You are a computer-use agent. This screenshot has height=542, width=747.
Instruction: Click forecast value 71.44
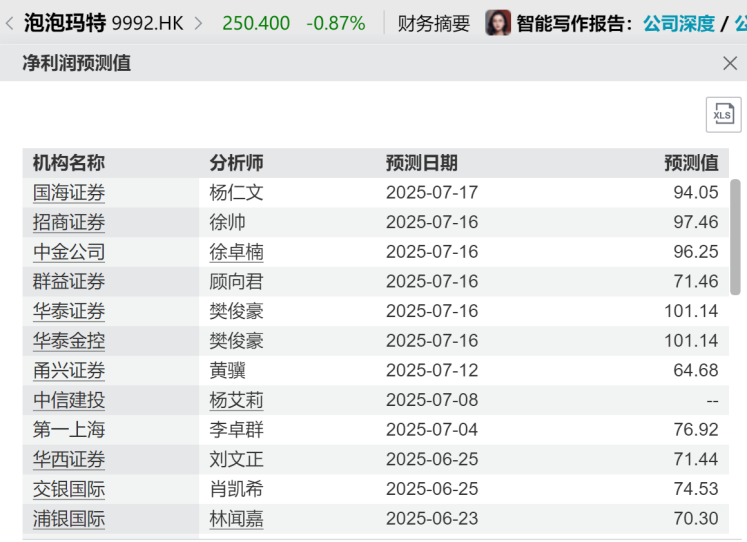(696, 459)
